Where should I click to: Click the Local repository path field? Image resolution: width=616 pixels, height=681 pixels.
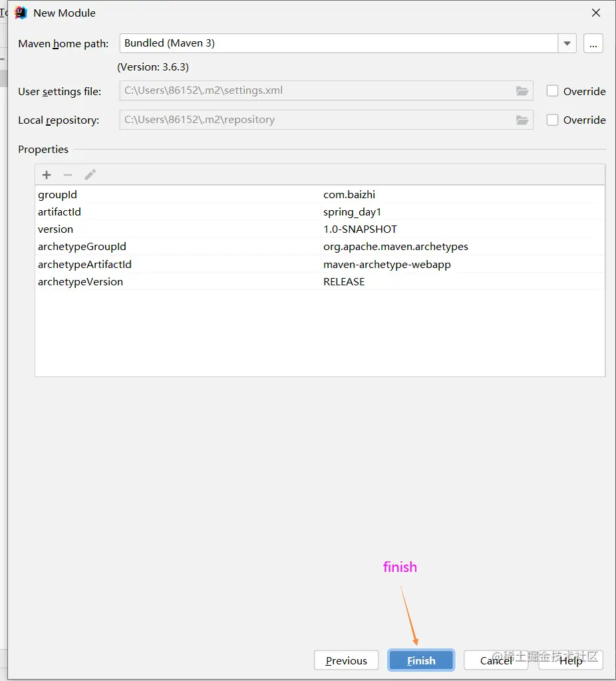tap(326, 120)
